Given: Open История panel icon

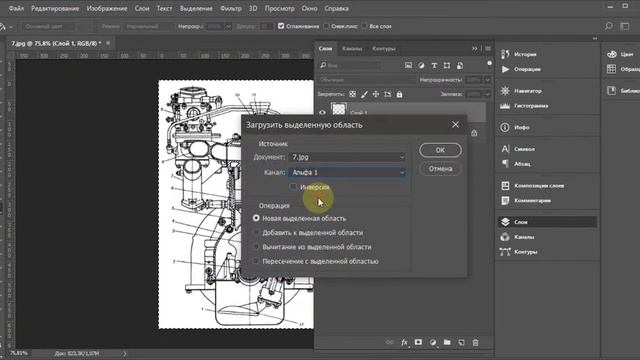Looking at the screenshot, I should tap(505, 54).
